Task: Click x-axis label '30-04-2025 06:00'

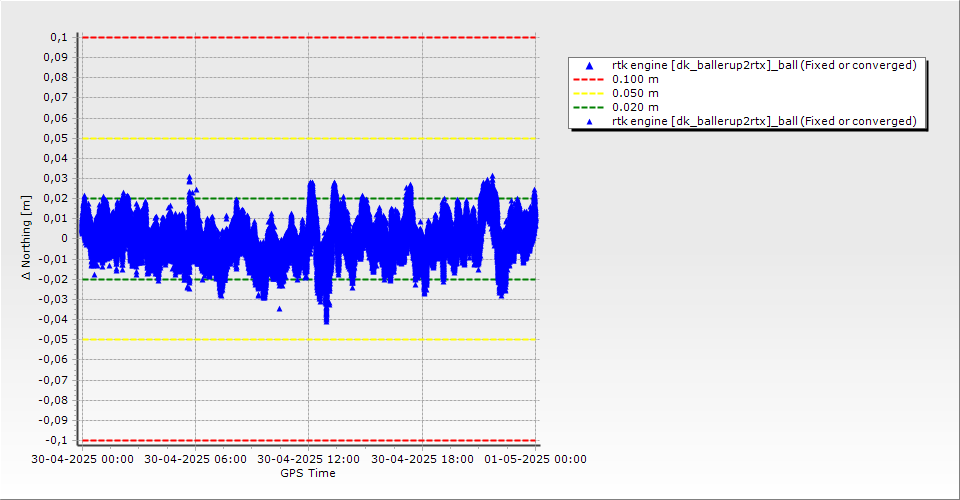Action: coord(195,459)
